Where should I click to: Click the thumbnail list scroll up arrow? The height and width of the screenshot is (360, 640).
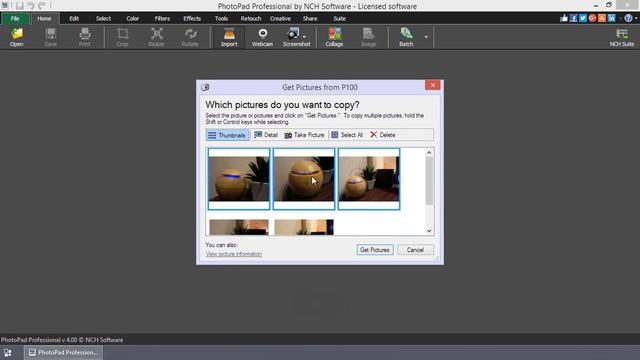(x=429, y=153)
